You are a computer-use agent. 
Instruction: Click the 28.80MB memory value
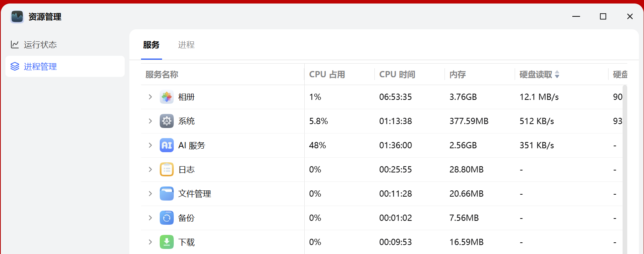click(466, 169)
